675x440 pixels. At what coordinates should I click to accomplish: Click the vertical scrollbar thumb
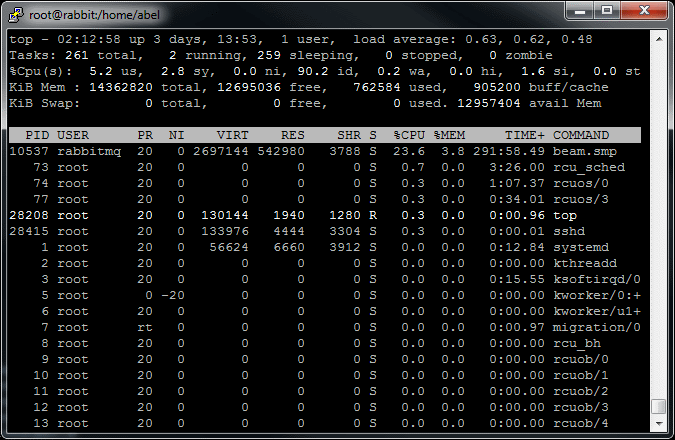tap(659, 406)
